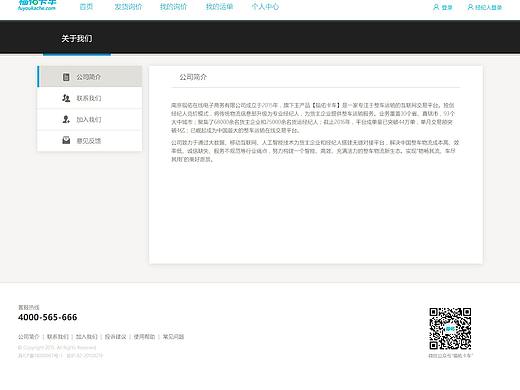The height and width of the screenshot is (390, 520).
Task: Click the Fuyoukache logo in the header
Action: click(x=37, y=5)
